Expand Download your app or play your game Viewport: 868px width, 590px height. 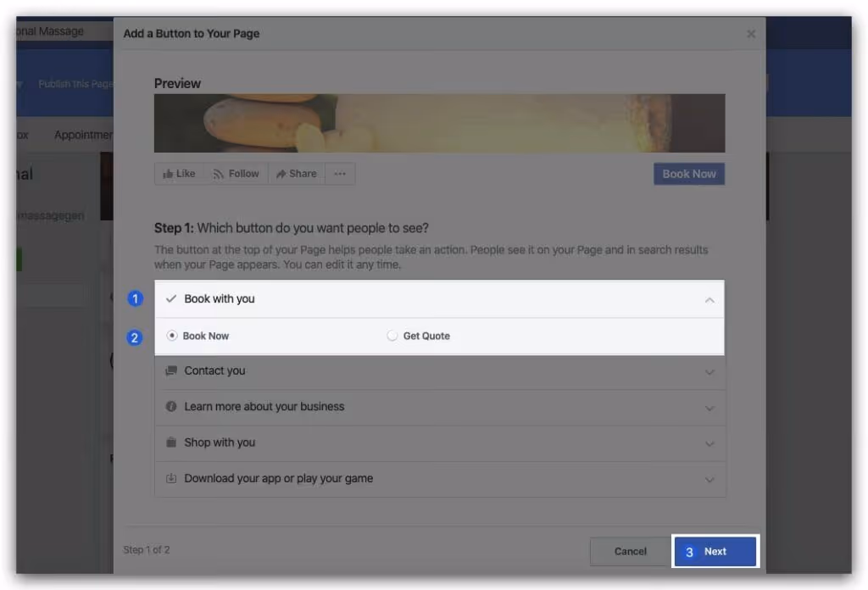[440, 479]
